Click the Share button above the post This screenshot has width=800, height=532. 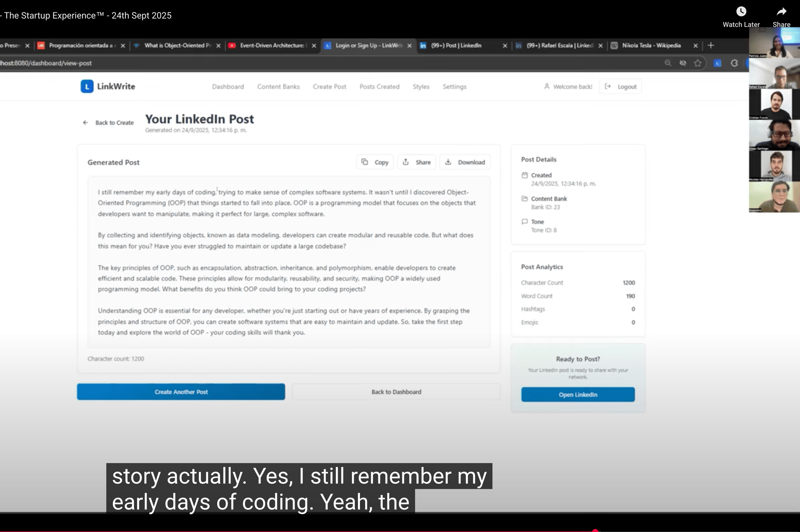pos(416,162)
